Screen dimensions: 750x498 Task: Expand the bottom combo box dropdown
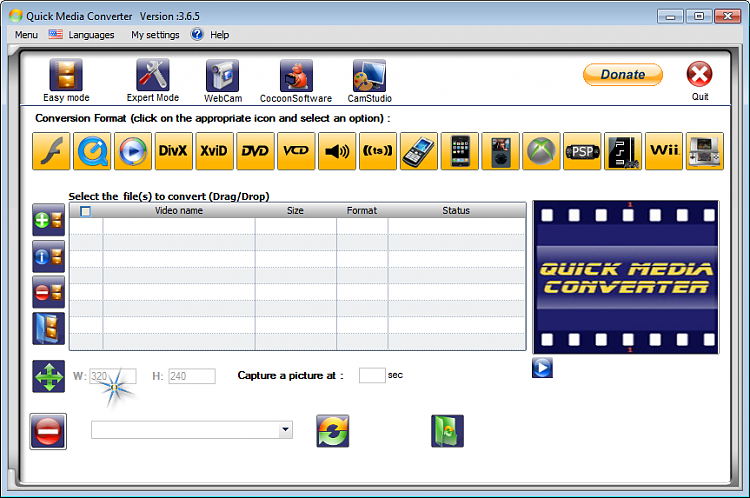tap(286, 430)
